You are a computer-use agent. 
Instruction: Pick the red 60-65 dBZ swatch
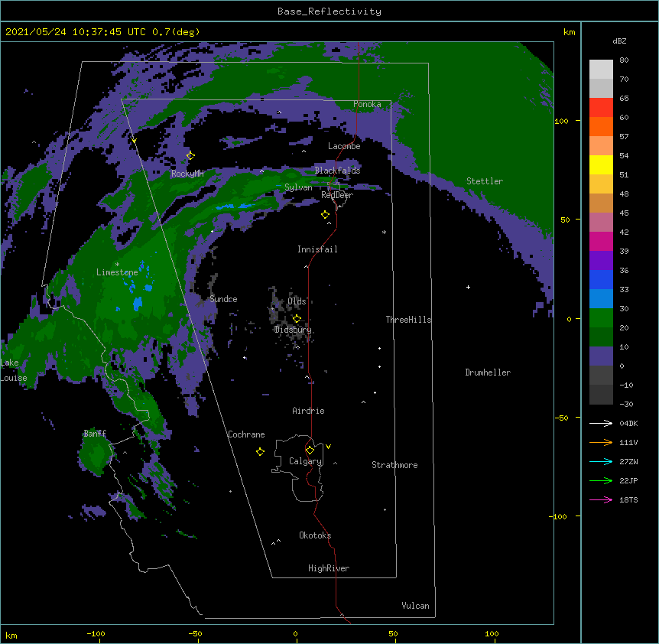pyautogui.click(x=601, y=108)
